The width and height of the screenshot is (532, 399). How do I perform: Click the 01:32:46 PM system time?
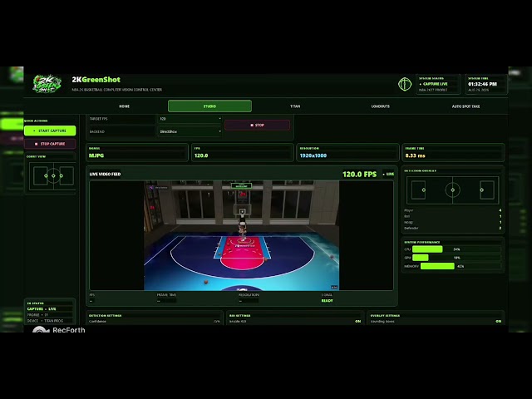click(x=482, y=84)
